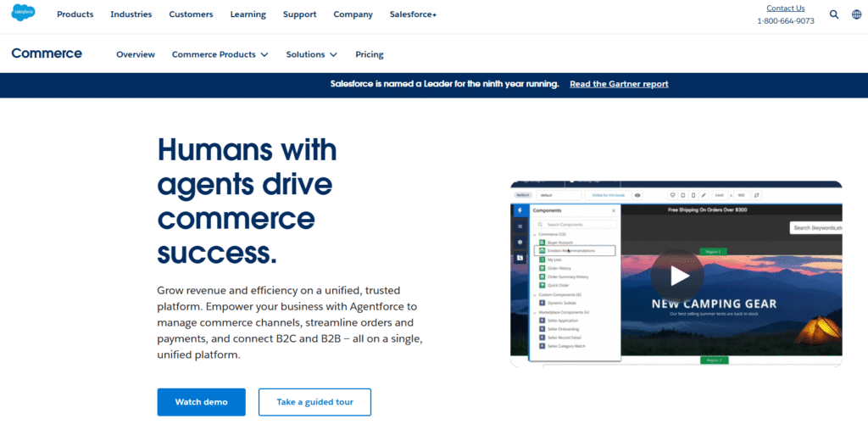Go to the Commerce section title
Image resolution: width=868 pixels, height=430 pixels.
coord(47,53)
